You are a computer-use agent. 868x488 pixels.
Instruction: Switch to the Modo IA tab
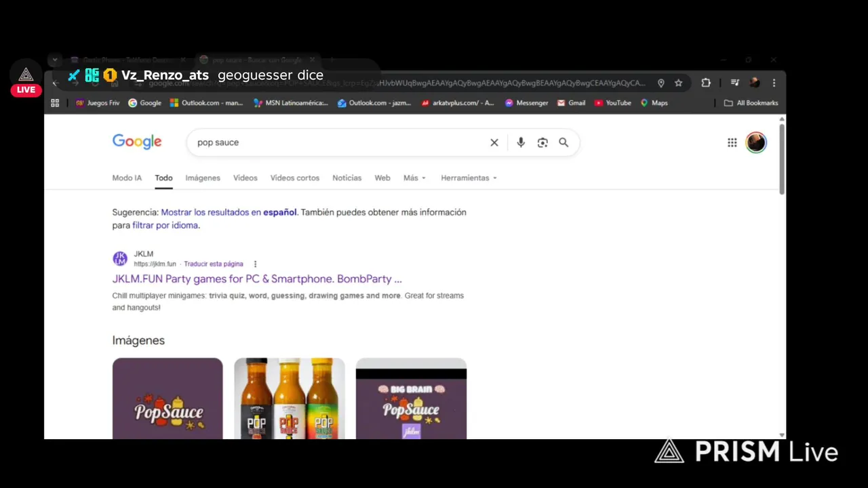coord(127,178)
